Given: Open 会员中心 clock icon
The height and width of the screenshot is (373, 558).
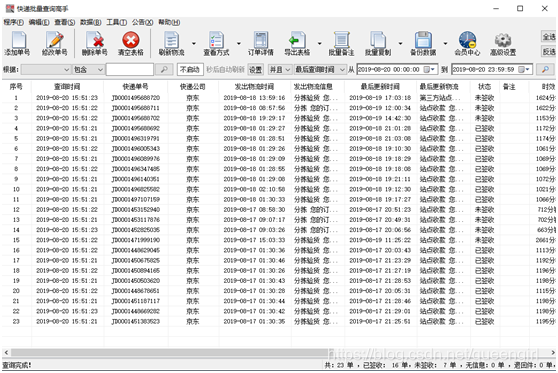Looking at the screenshot, I should tap(467, 40).
